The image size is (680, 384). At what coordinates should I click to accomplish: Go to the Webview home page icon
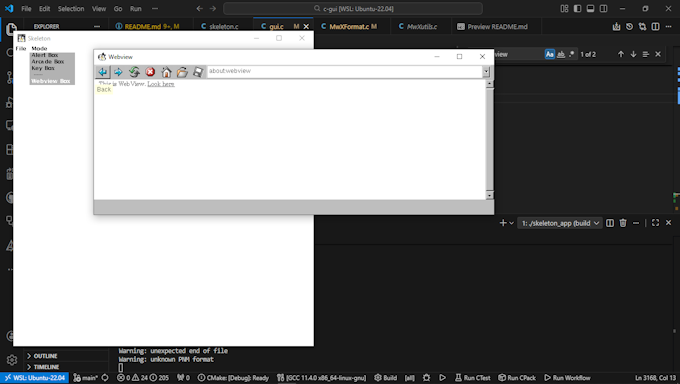click(x=166, y=72)
